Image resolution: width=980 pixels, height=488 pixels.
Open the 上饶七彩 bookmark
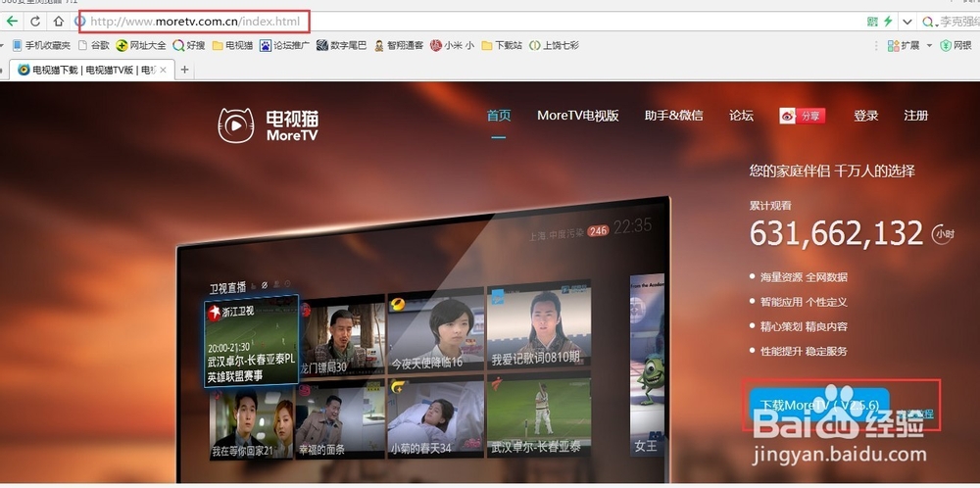click(555, 45)
